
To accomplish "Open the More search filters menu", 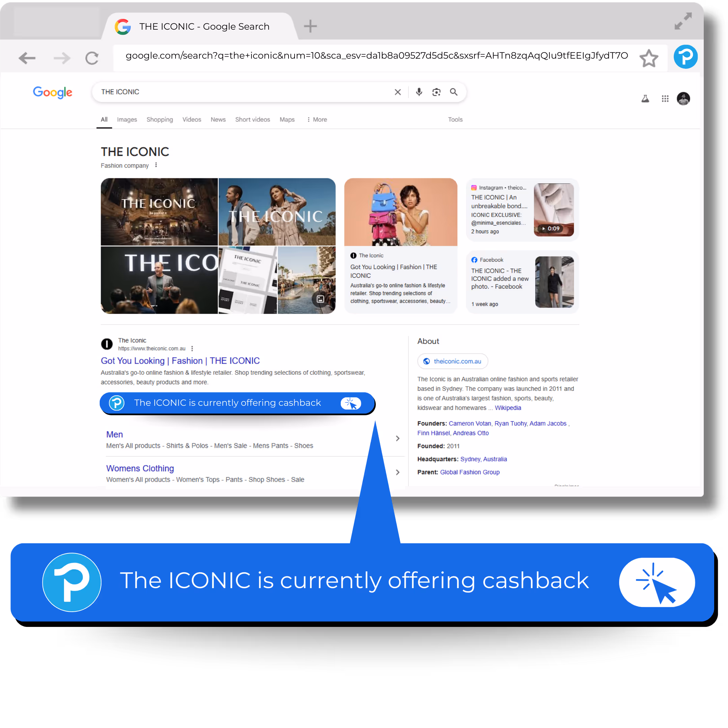I will pos(317,119).
